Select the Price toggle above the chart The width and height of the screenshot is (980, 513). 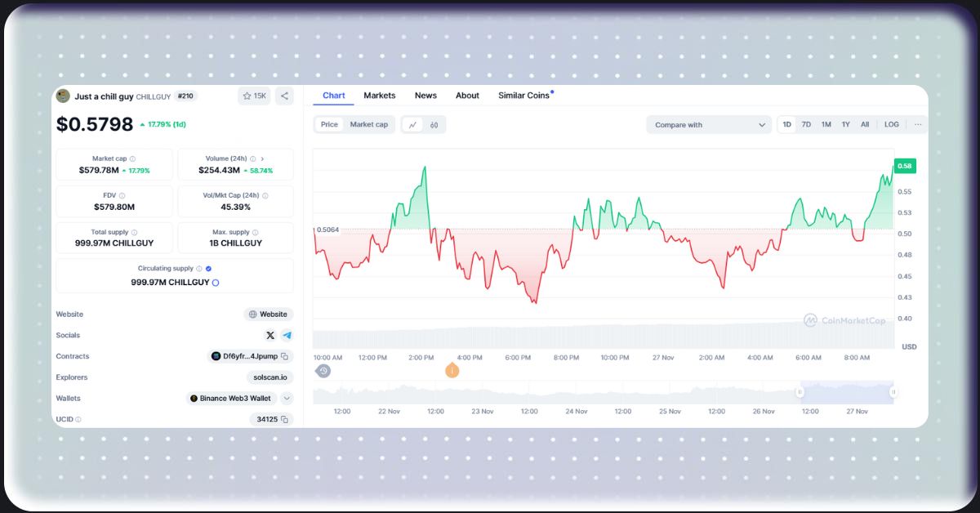pyautogui.click(x=329, y=124)
